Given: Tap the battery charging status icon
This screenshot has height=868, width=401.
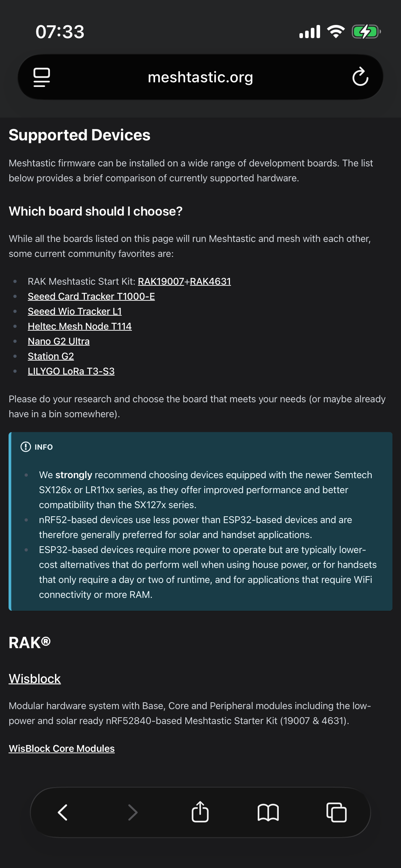Looking at the screenshot, I should [366, 32].
